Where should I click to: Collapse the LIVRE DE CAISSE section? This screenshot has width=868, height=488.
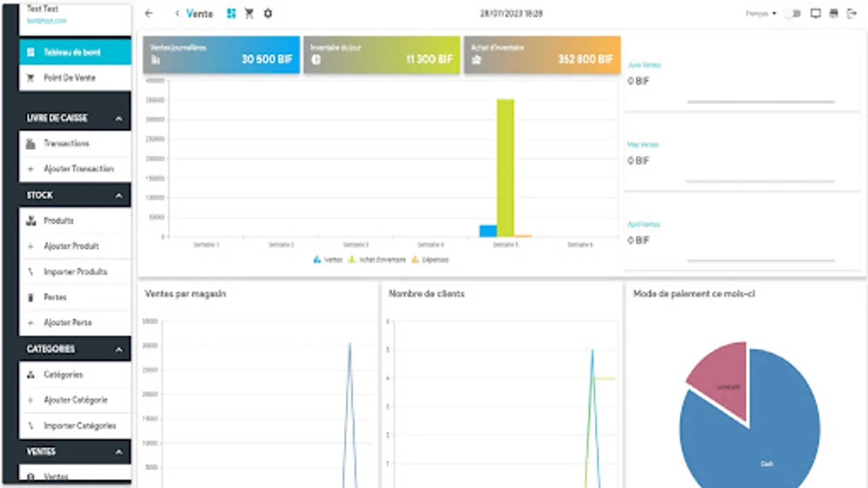[118, 118]
